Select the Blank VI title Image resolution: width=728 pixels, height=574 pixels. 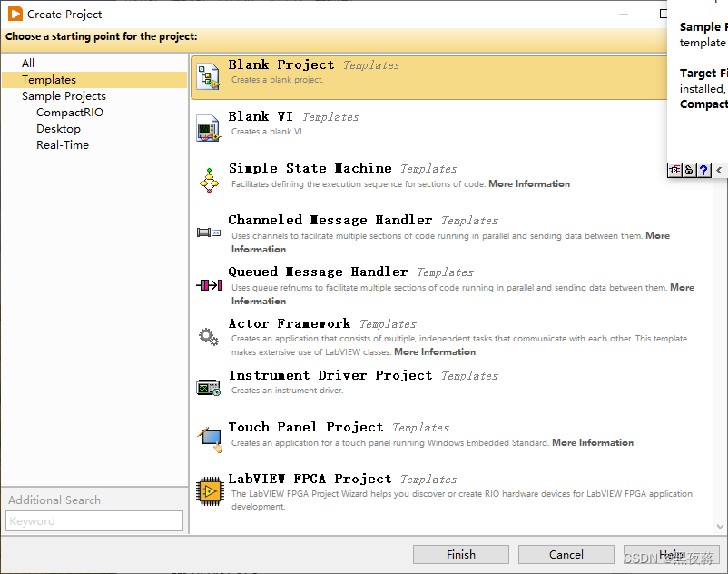coord(261,116)
